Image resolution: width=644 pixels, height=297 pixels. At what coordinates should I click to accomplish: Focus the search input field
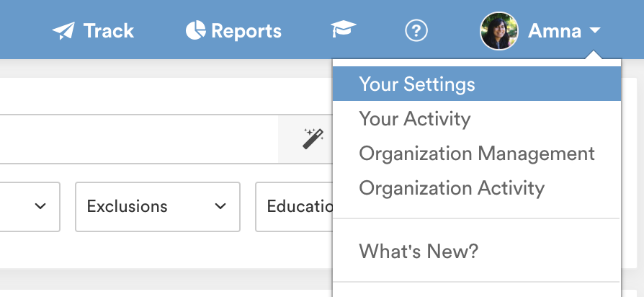click(139, 139)
